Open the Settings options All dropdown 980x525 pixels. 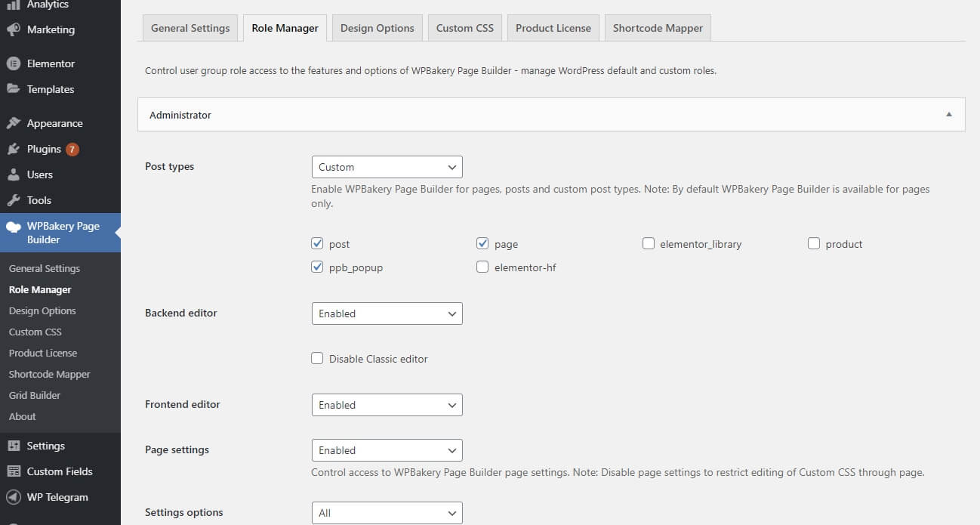point(387,513)
